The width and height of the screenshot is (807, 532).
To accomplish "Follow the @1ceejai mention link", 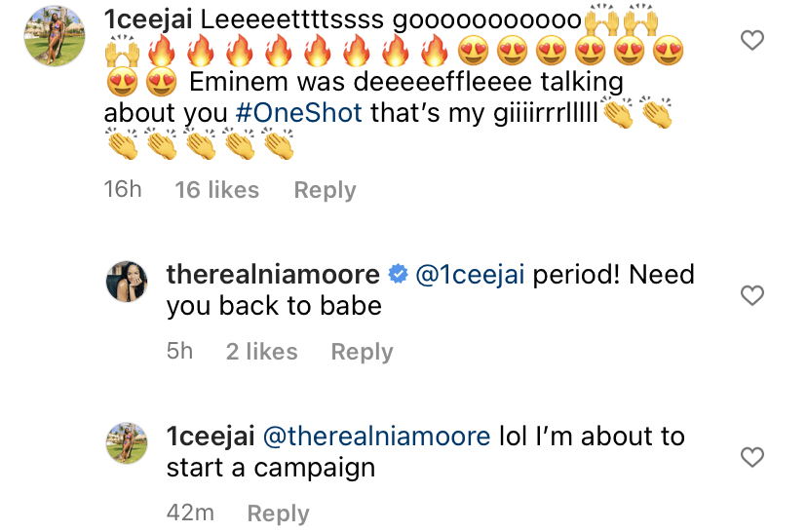I will 470,275.
